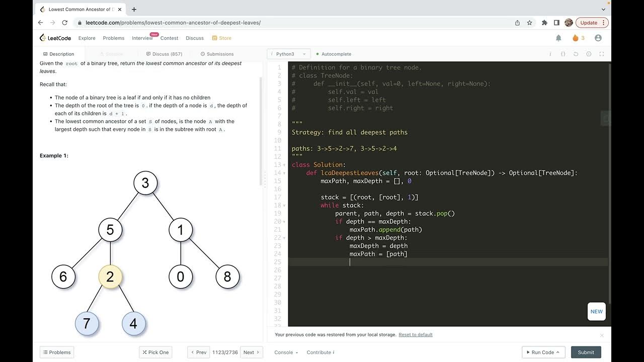Open the Chrome profile picture
Image resolution: width=644 pixels, height=362 pixels.
[569, 23]
